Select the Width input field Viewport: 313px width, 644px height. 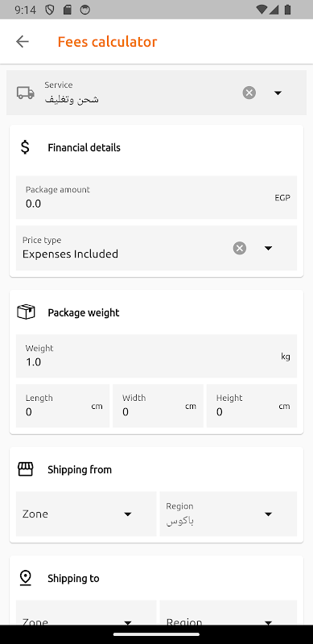(x=159, y=406)
